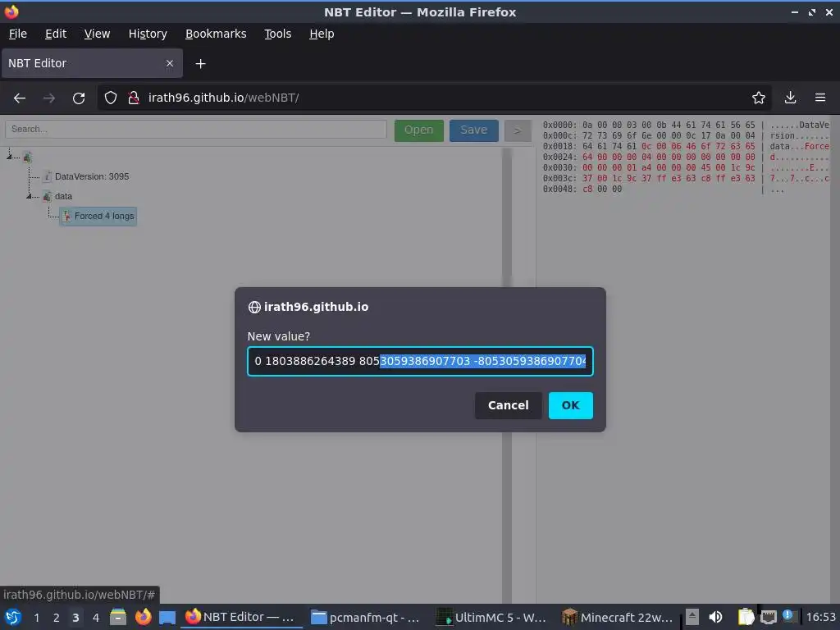Bookmark this page with the star

[759, 98]
